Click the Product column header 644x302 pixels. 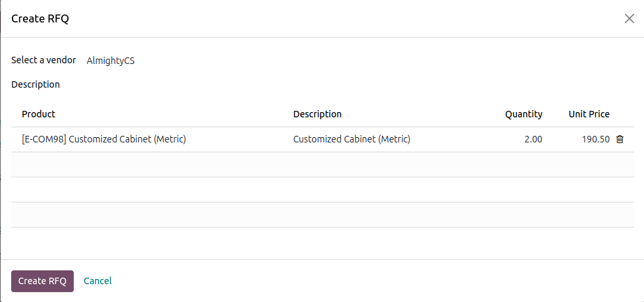[39, 114]
